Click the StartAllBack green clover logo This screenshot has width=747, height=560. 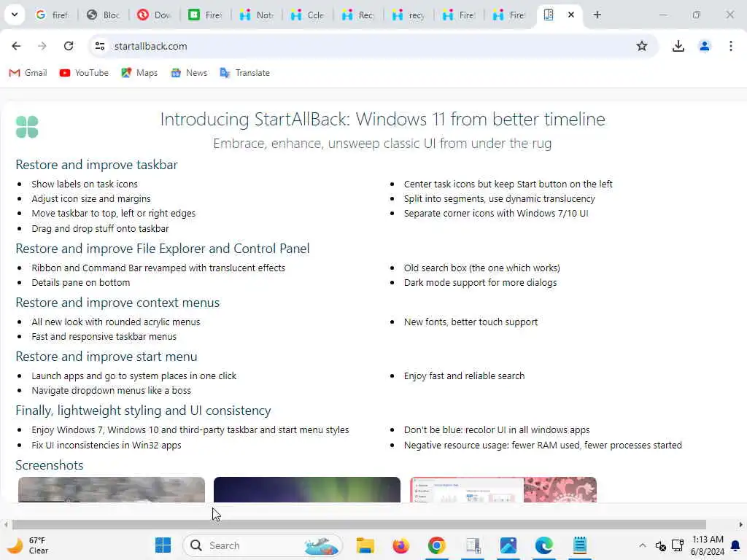pos(27,127)
